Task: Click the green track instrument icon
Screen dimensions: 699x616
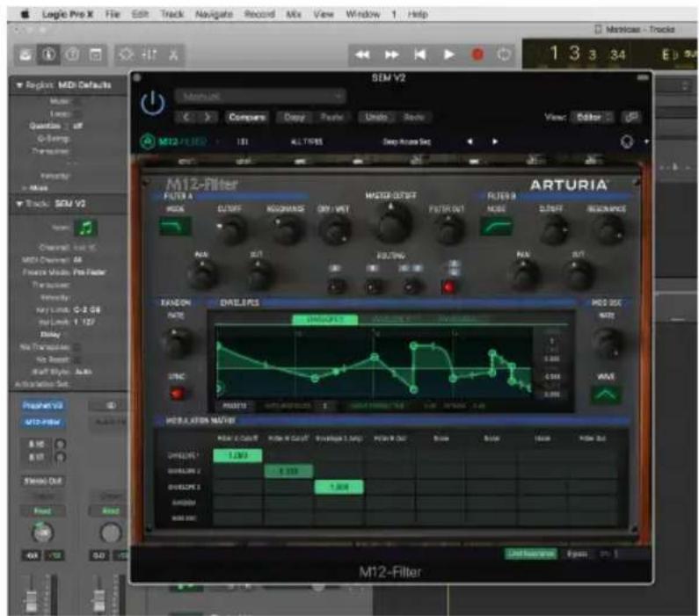Action: pos(85,228)
